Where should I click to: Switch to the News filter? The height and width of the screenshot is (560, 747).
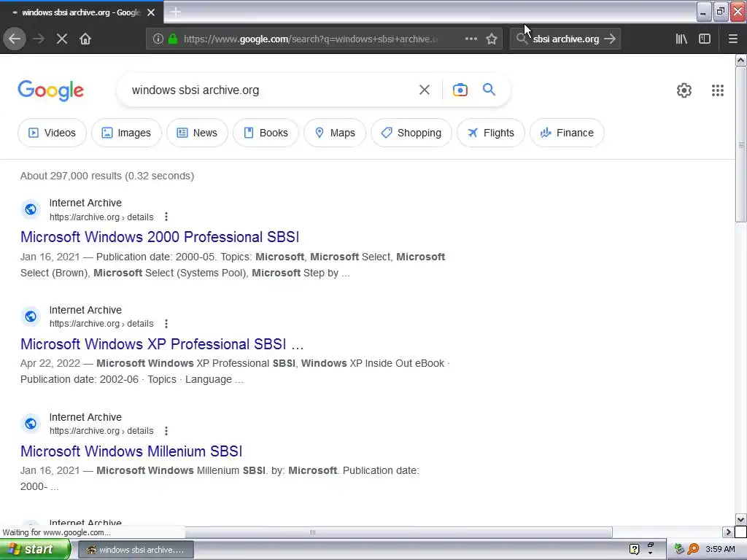click(x=197, y=133)
